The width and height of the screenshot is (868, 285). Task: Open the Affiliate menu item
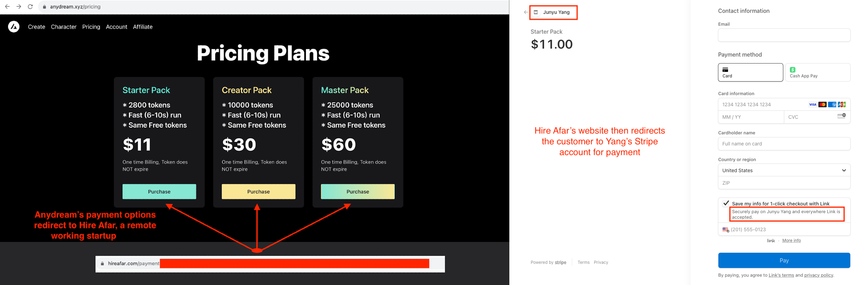click(x=143, y=27)
